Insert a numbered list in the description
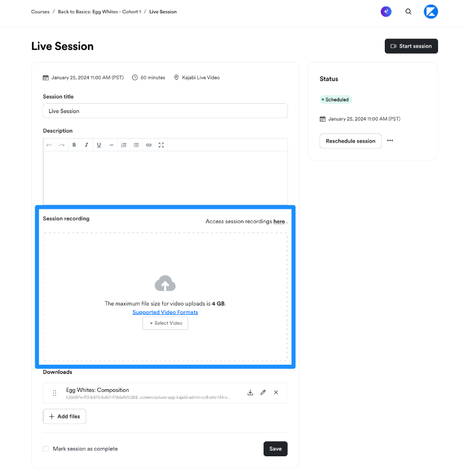Image resolution: width=463 pixels, height=476 pixels. coord(124,145)
